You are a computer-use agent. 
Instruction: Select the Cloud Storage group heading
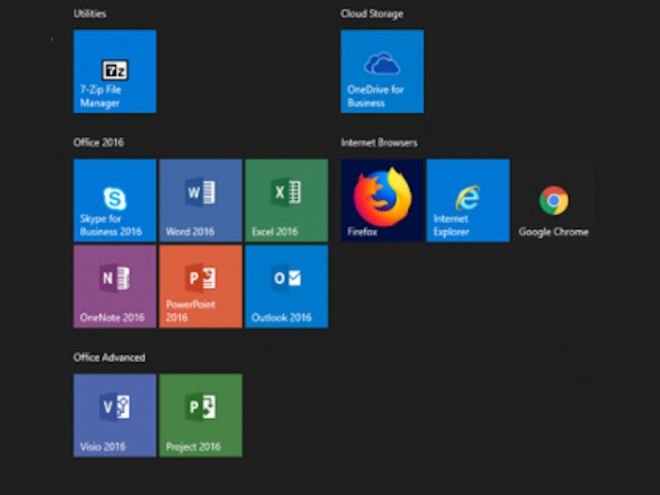372,13
